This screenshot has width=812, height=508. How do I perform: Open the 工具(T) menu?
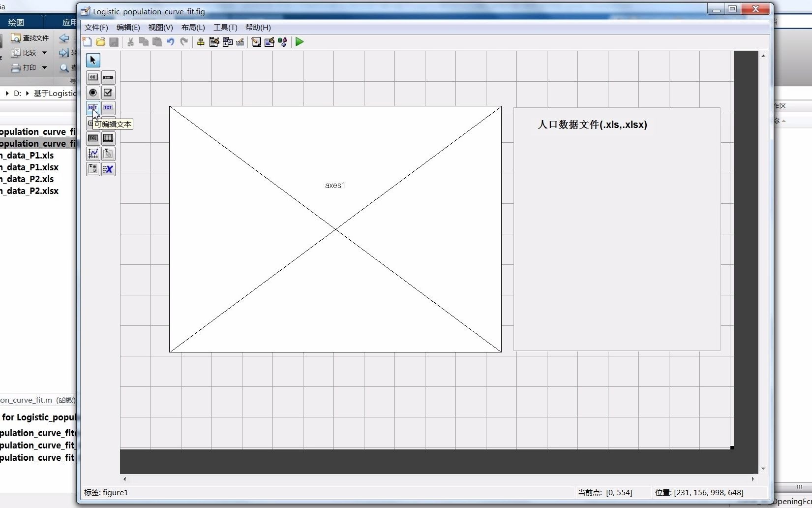coord(225,28)
